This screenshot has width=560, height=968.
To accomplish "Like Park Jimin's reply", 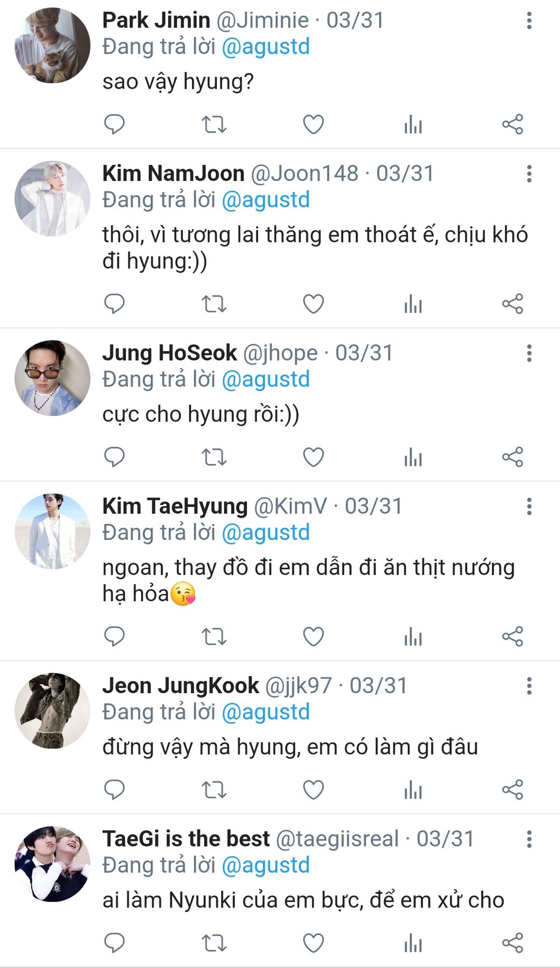I will (313, 125).
